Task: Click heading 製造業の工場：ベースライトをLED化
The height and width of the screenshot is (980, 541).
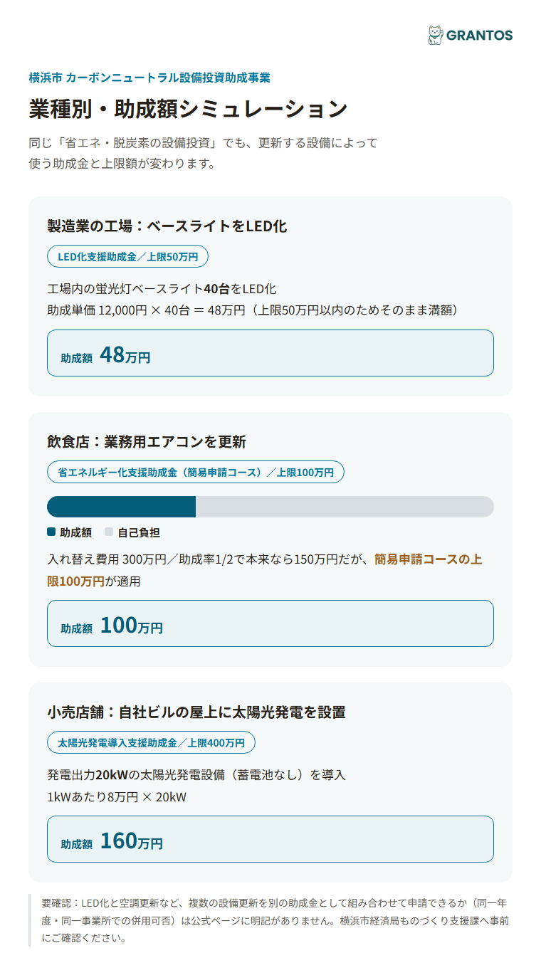Action: tap(167, 226)
